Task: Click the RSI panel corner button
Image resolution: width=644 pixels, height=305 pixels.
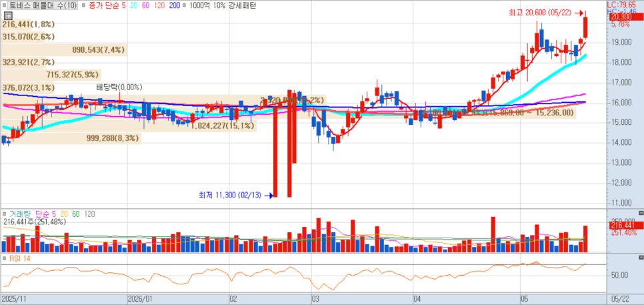Action: point(641,258)
